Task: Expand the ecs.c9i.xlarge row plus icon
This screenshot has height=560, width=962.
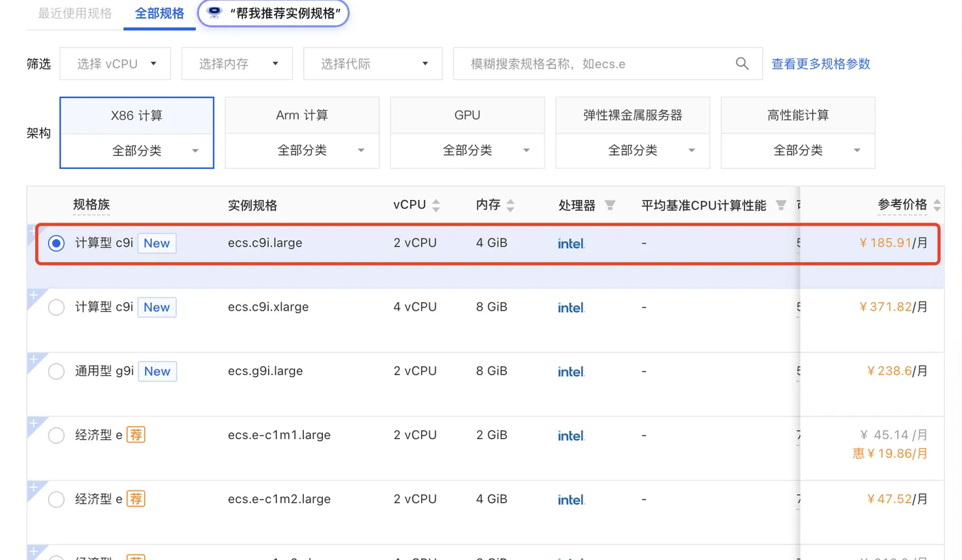Action: point(34,295)
